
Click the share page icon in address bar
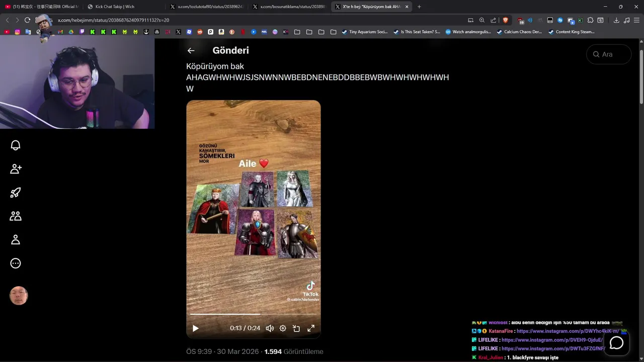point(494,20)
